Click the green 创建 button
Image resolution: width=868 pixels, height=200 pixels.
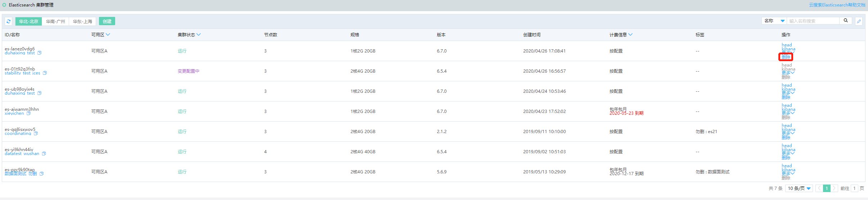click(x=107, y=21)
